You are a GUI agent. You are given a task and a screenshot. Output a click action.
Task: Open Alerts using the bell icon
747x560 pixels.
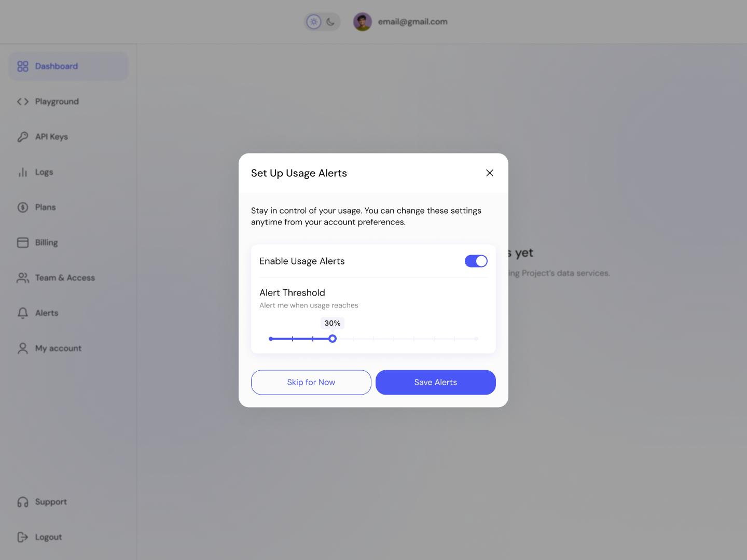23,313
